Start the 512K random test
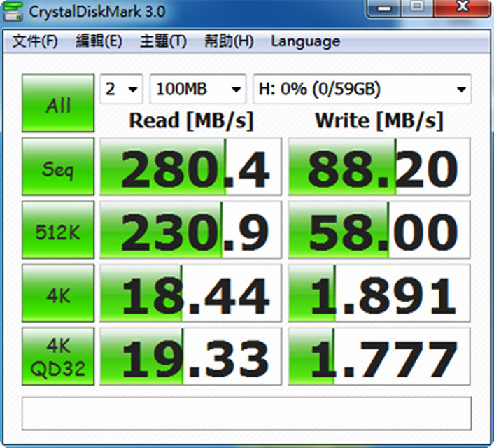This screenshot has width=494, height=448. (58, 230)
